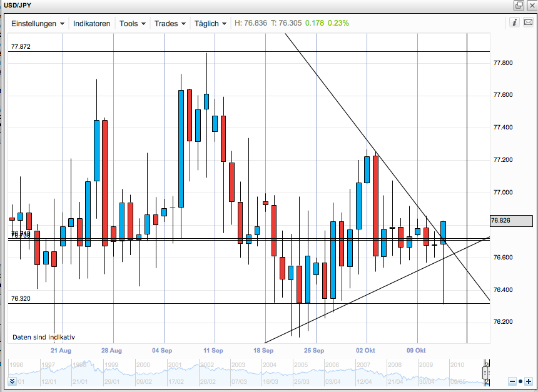
Task: Open the Indikatoren menu
Action: [92, 24]
